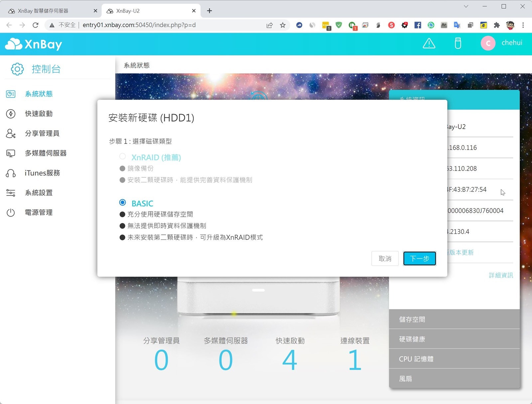Expand the 硬碟健康 section

point(454,339)
